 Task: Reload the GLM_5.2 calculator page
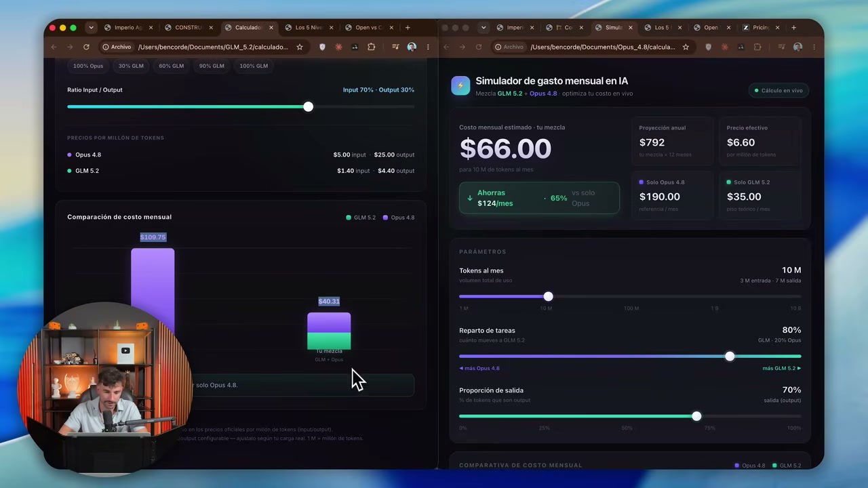[x=86, y=47]
